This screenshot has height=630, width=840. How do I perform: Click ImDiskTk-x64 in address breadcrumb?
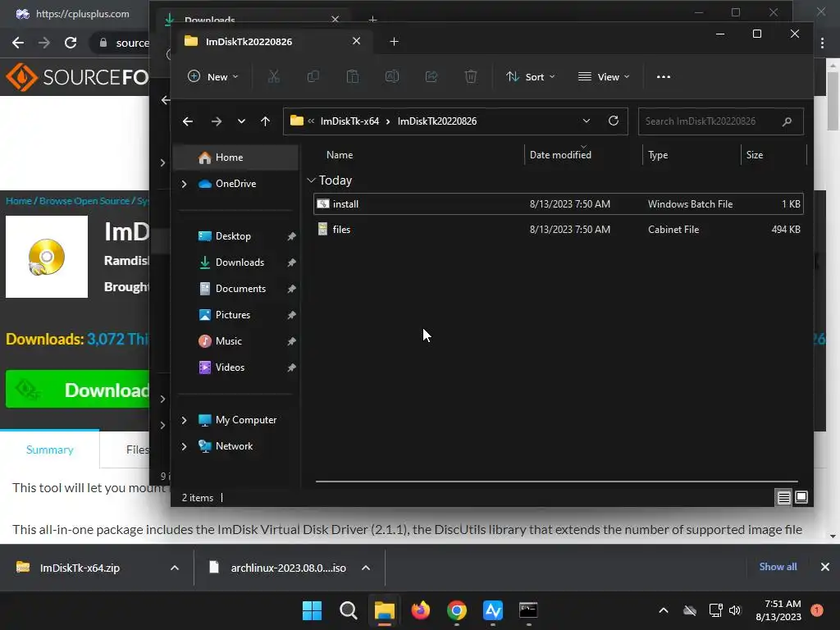click(x=349, y=121)
